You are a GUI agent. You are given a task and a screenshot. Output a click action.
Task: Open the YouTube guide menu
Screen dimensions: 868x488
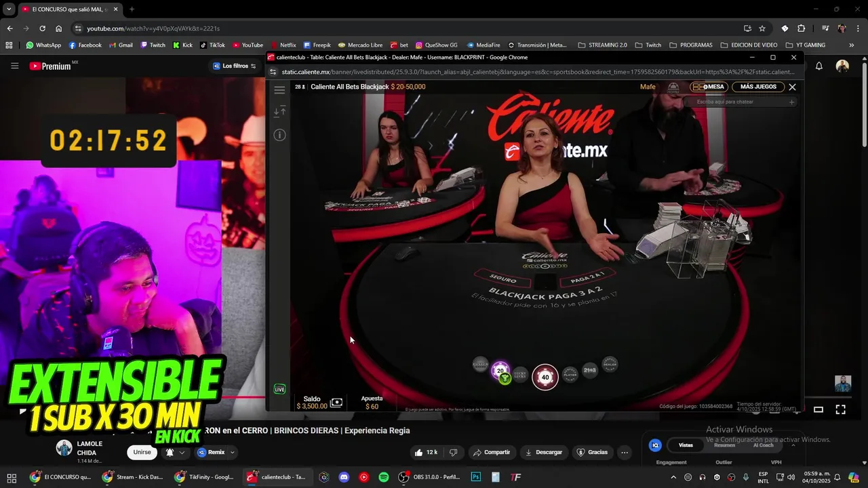14,66
